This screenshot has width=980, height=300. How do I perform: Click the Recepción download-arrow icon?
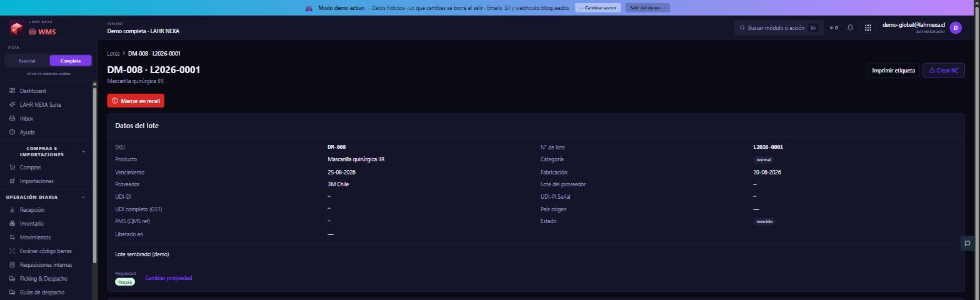click(x=12, y=210)
